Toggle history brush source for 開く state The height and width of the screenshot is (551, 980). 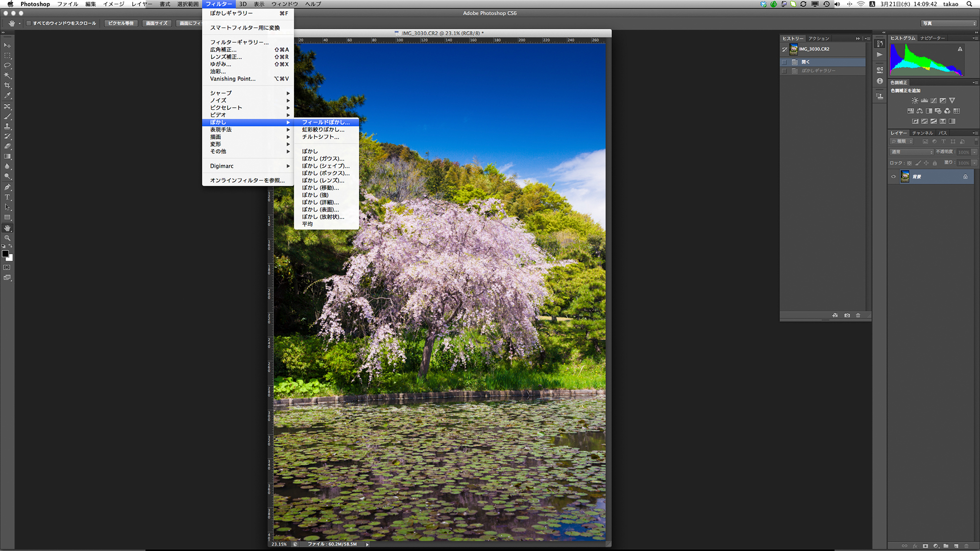tap(784, 62)
